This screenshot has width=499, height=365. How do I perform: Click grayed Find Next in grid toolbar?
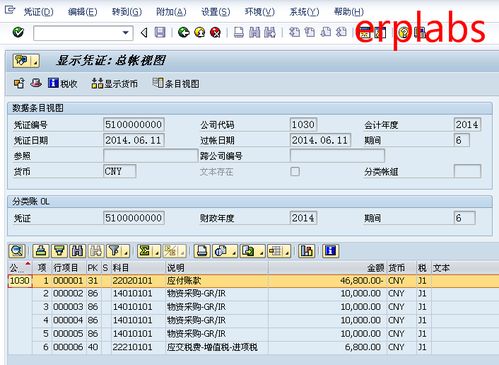coord(96,251)
